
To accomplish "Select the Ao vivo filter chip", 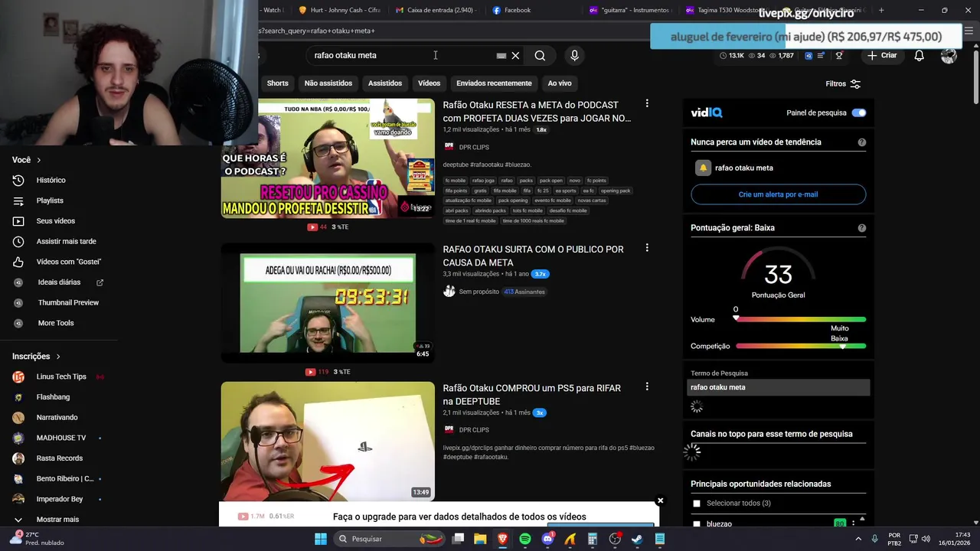I will pos(560,83).
